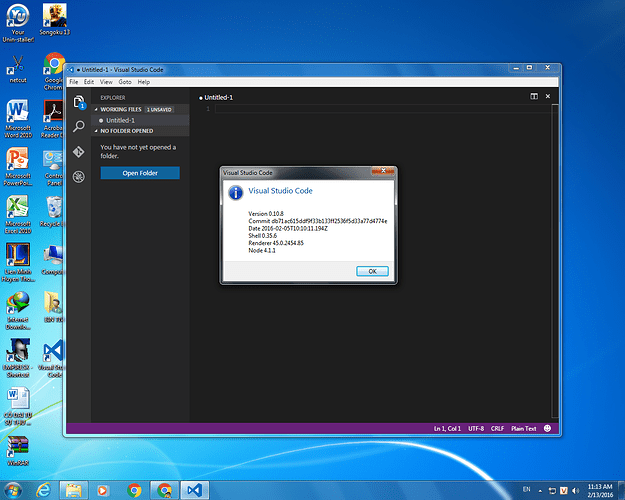
Task: Open the File menu
Action: pyautogui.click(x=74, y=82)
